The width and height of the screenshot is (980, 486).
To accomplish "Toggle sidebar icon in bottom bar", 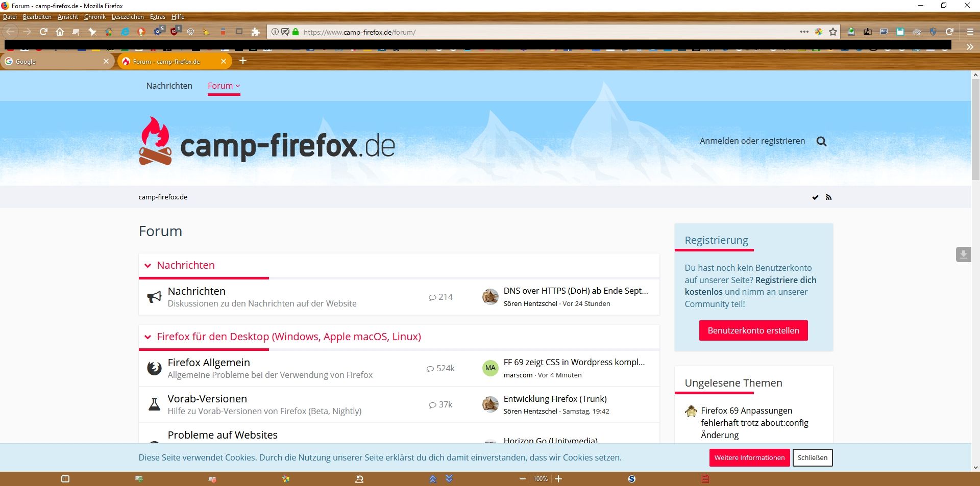I will 65,479.
